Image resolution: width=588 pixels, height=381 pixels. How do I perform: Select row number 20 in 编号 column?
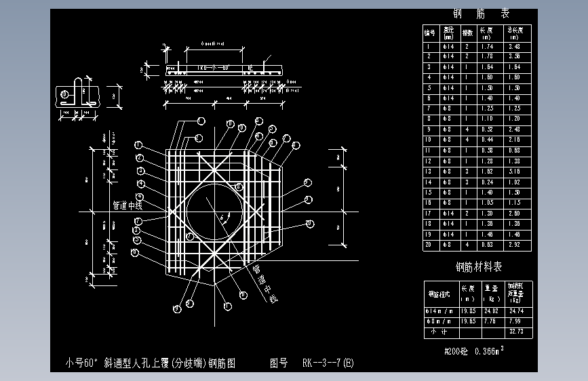point(428,245)
